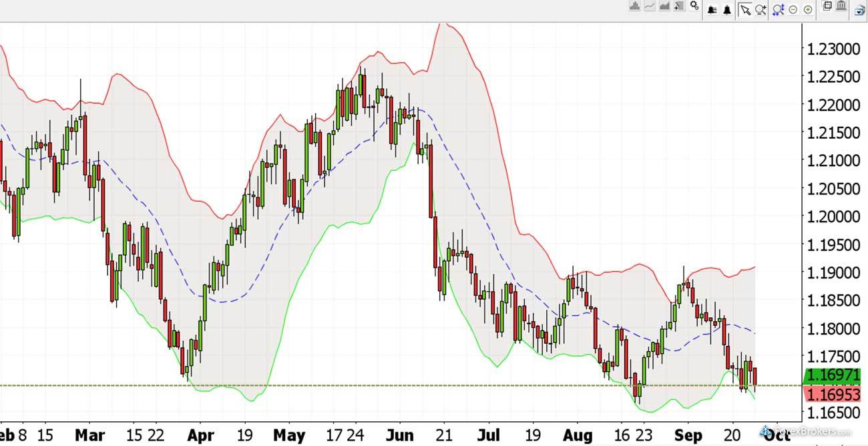Switch to the bar chart type icon
868x446 pixels.
coord(634,7)
